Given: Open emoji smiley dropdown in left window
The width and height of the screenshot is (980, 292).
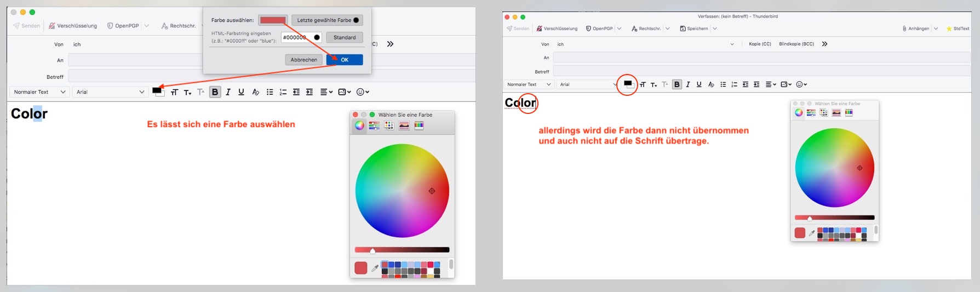Looking at the screenshot, I should click(363, 92).
